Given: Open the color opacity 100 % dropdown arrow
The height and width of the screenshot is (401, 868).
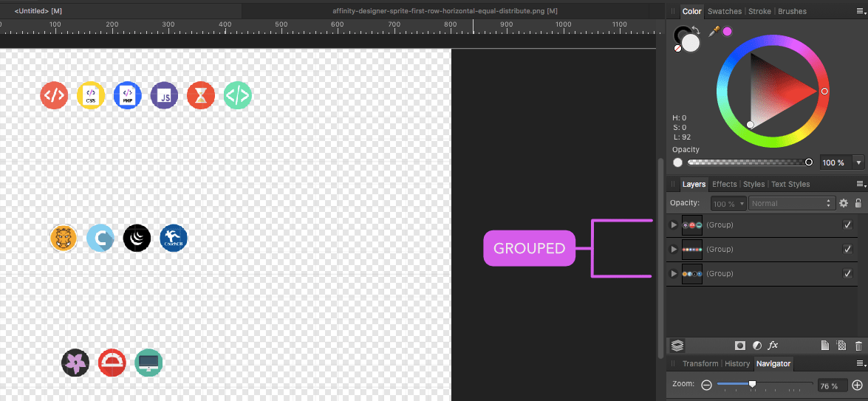Looking at the screenshot, I should tap(858, 162).
